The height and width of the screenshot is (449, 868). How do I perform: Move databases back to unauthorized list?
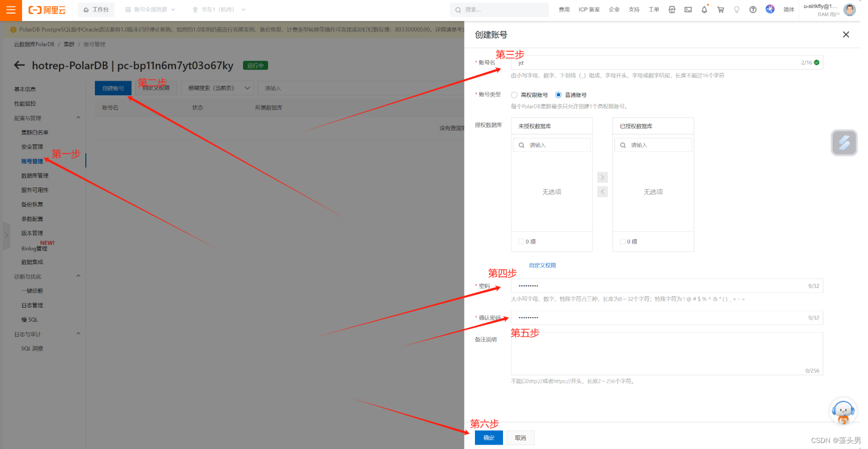(x=602, y=192)
